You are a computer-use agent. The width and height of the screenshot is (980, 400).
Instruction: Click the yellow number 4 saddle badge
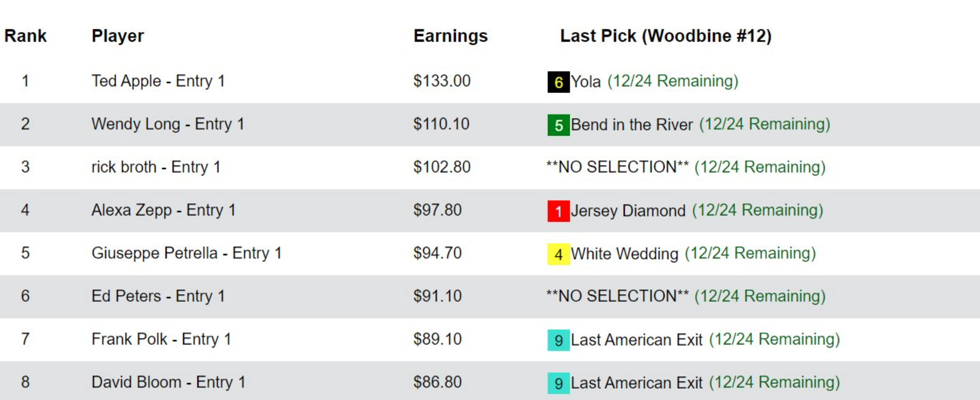point(558,254)
